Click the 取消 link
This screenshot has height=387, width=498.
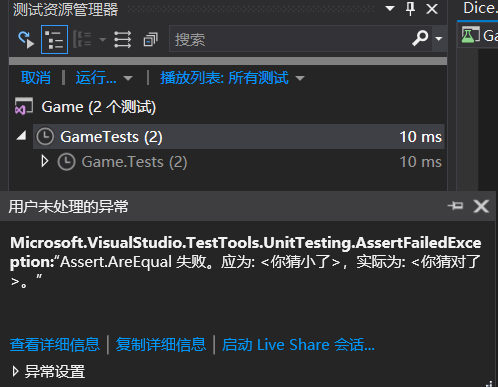36,78
